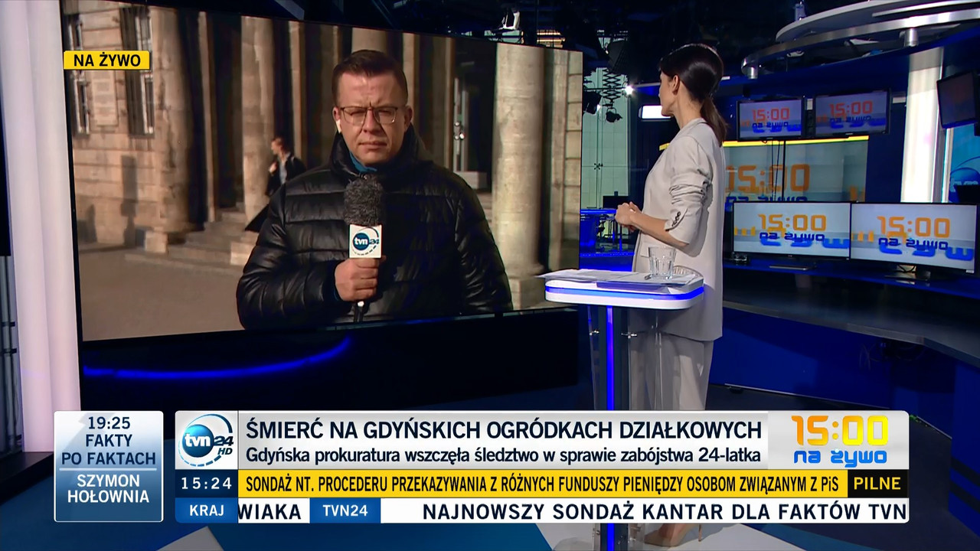Click the 19:25 upcoming programme time
This screenshot has height=551, width=980.
click(x=109, y=422)
